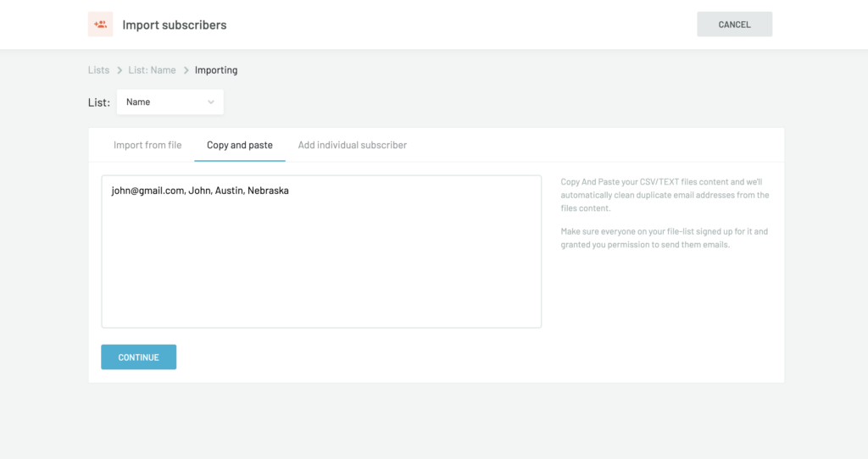The image size is (868, 459).
Task: Click the down arrow in list selector
Action: tap(211, 102)
